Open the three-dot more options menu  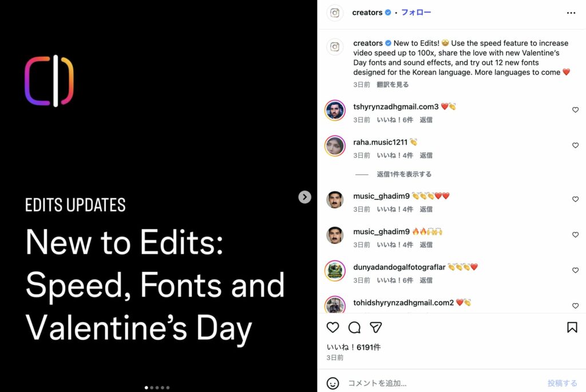(571, 13)
